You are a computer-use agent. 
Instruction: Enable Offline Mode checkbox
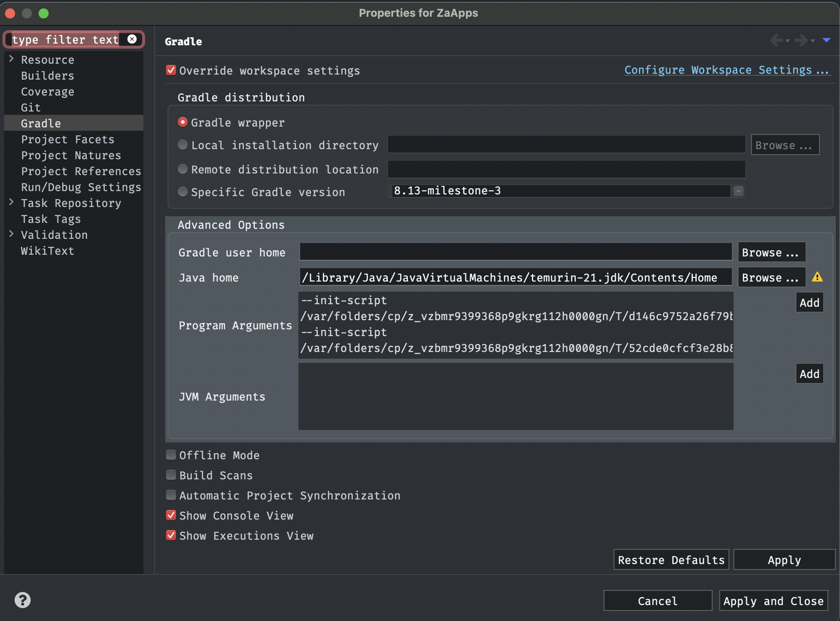click(171, 455)
